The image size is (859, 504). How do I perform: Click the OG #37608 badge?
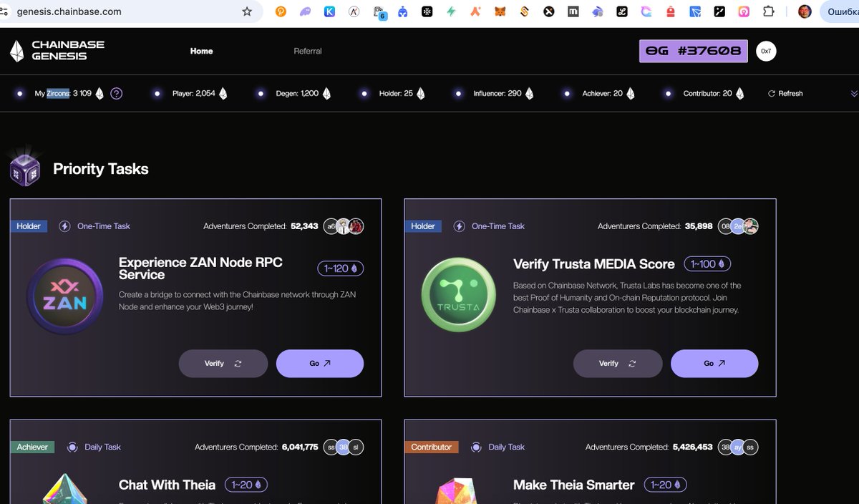[693, 51]
